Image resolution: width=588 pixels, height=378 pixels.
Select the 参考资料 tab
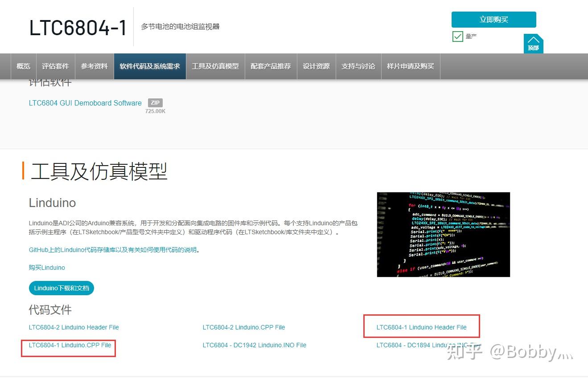[94, 66]
